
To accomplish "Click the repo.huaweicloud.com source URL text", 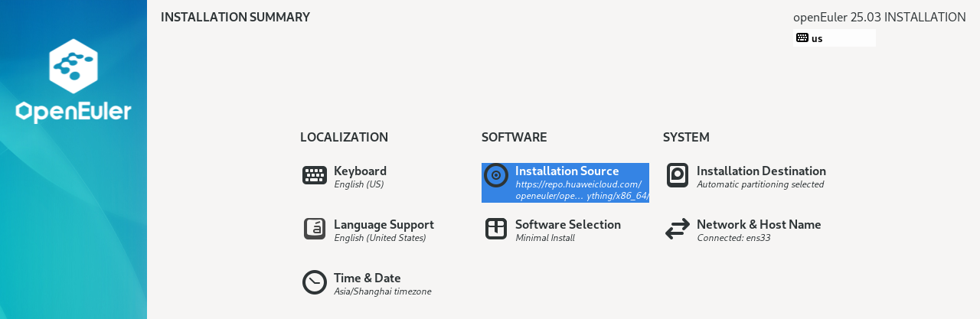I will (x=578, y=184).
